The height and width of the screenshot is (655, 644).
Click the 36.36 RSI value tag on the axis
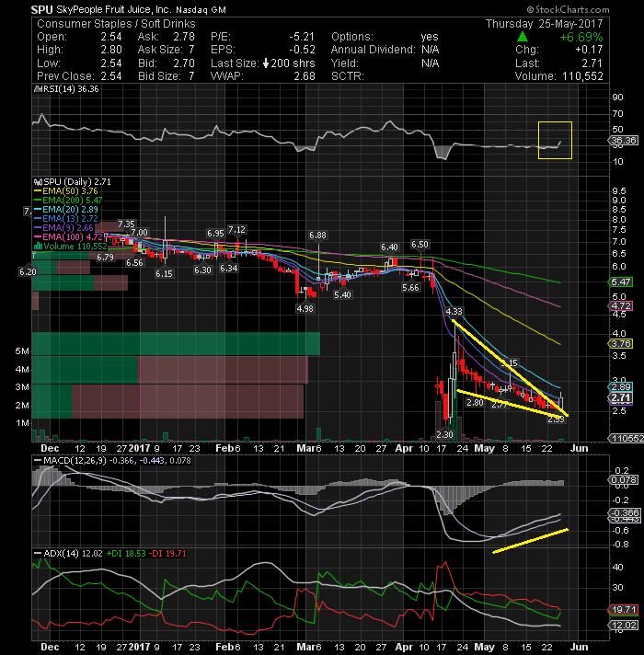coord(624,141)
